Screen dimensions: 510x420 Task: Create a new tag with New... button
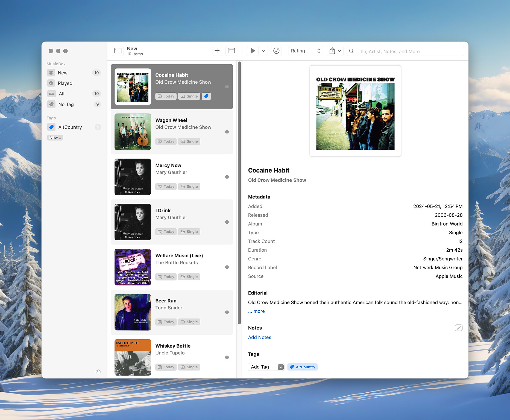[x=55, y=138]
